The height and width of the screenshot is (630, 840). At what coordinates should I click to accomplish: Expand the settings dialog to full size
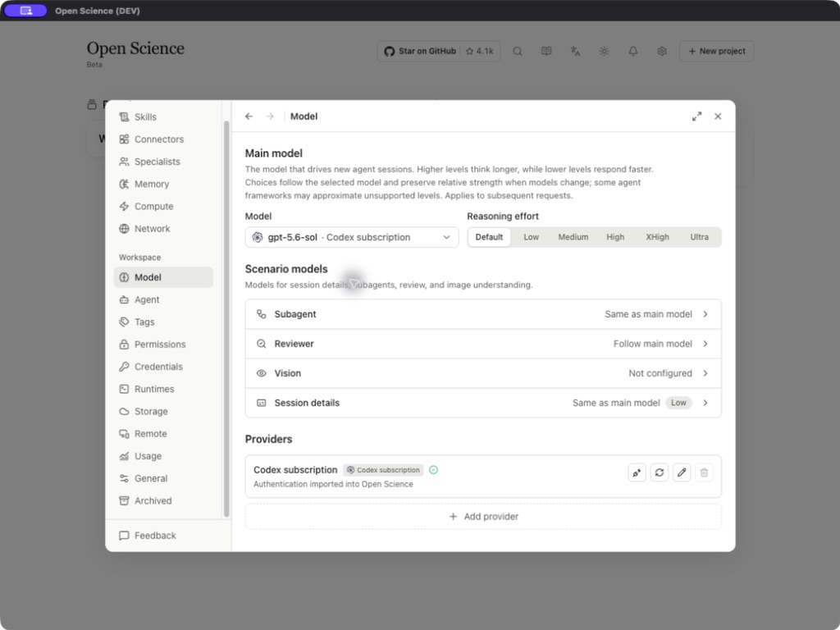pyautogui.click(x=696, y=116)
